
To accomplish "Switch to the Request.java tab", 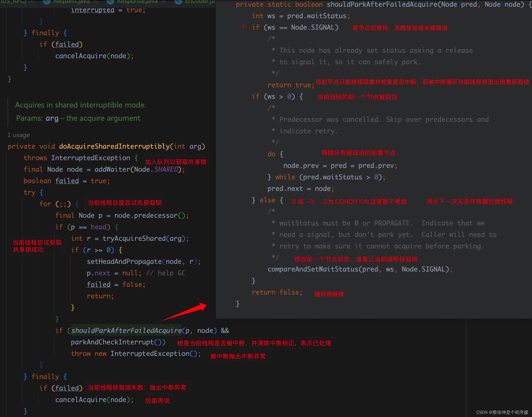I will click(71, 2).
